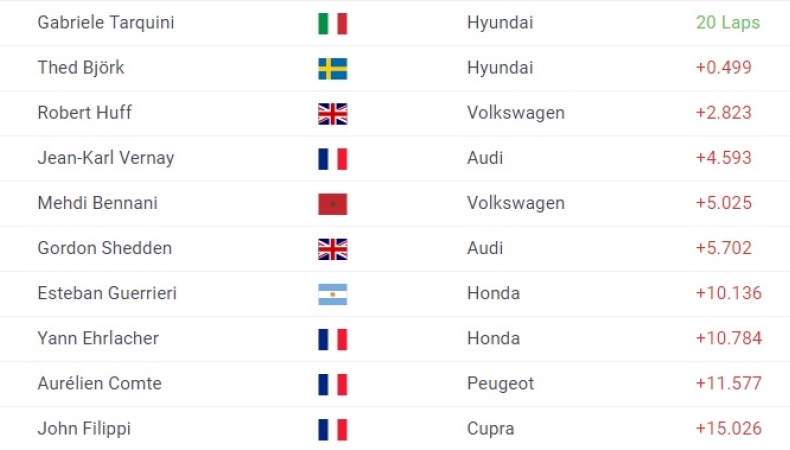Select the Mehdi Bennani name

pyautogui.click(x=97, y=203)
